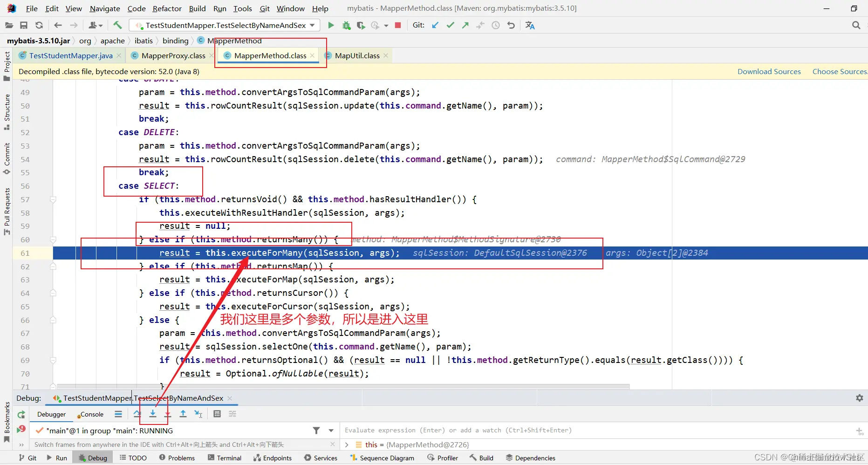The height and width of the screenshot is (465, 868).
Task: Navigate forward with the right arrow
Action: [74, 25]
